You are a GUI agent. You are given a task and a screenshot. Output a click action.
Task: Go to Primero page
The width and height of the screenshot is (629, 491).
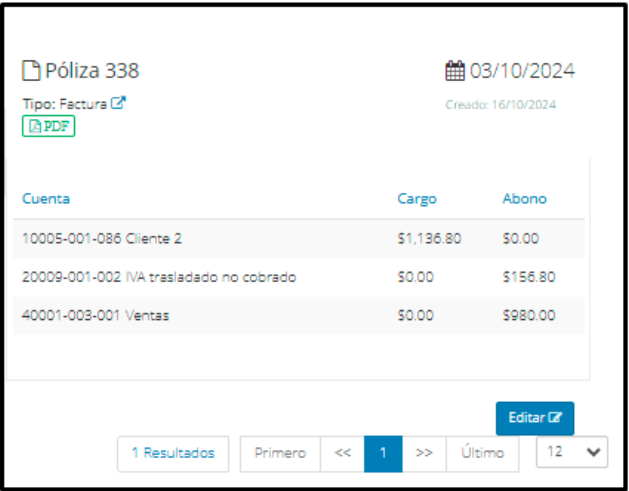(280, 454)
